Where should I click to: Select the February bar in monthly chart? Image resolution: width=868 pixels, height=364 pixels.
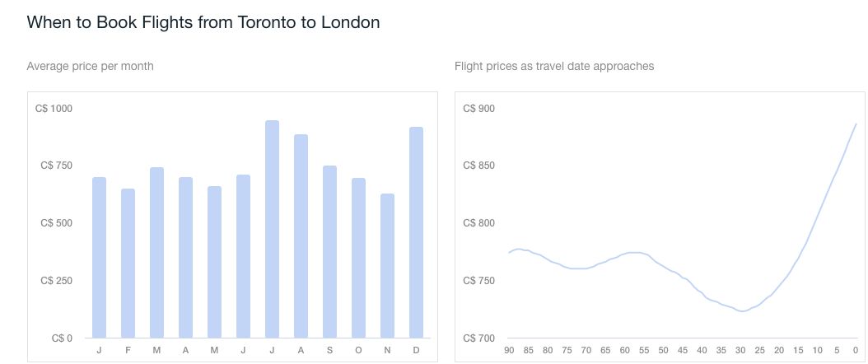point(128,264)
